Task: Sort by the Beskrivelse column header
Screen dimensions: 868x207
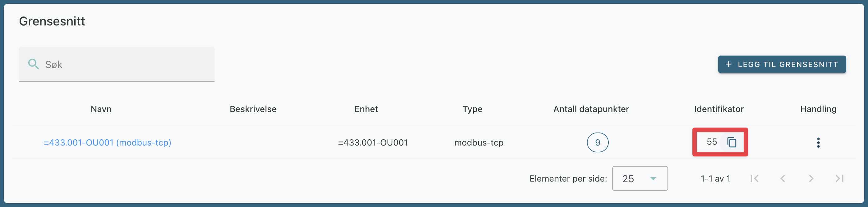Action: 253,109
